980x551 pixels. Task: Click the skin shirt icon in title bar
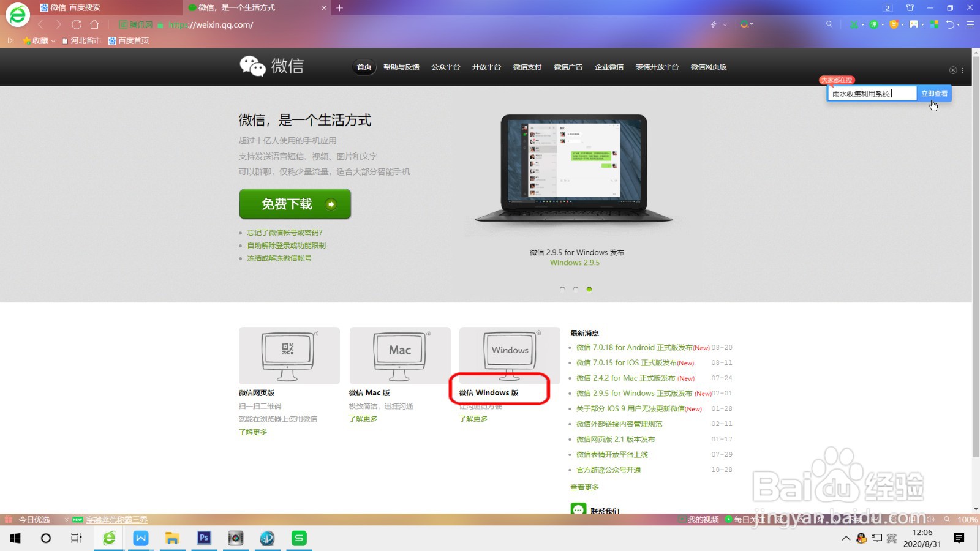910,8
